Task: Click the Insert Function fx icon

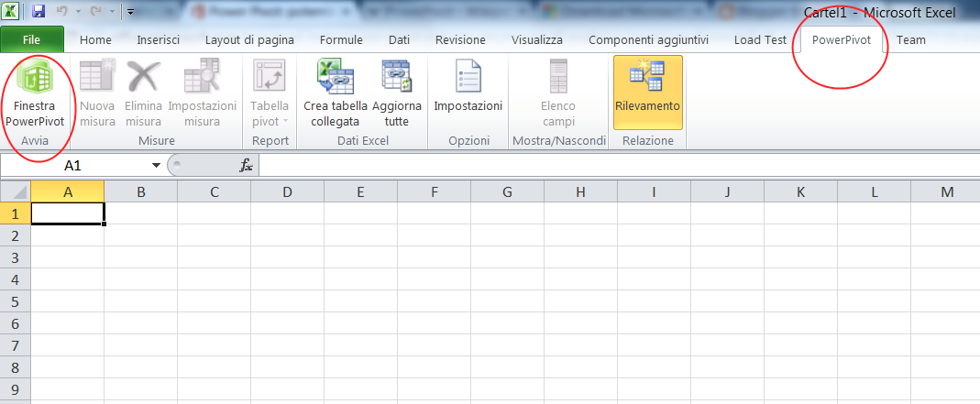Action: click(247, 166)
